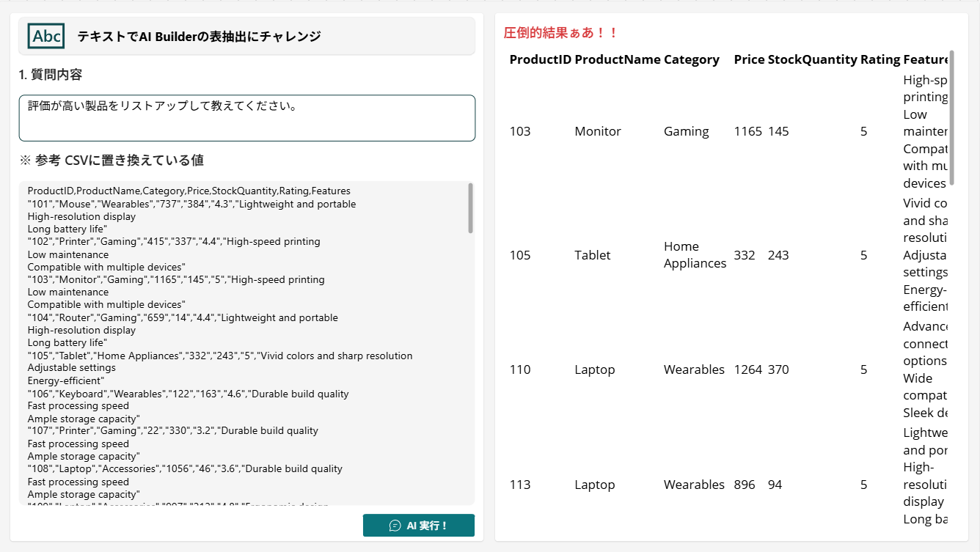Click the Price column header
The height and width of the screenshot is (552, 980).
(749, 59)
